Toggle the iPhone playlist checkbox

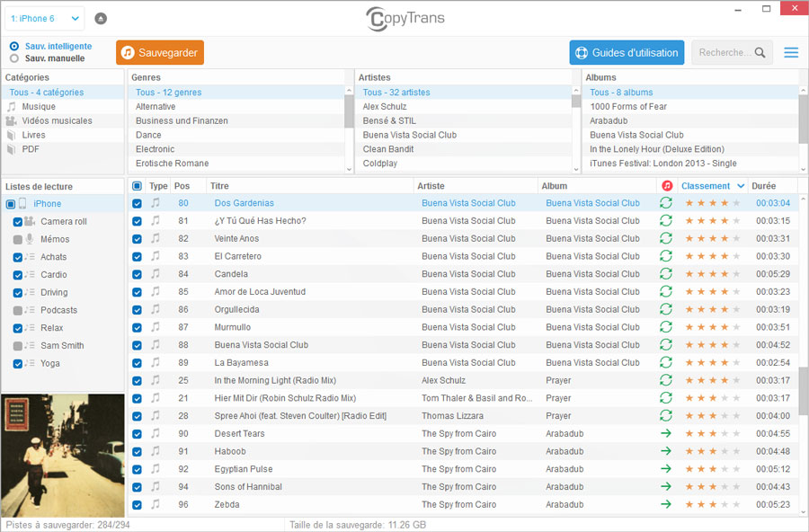tap(10, 204)
